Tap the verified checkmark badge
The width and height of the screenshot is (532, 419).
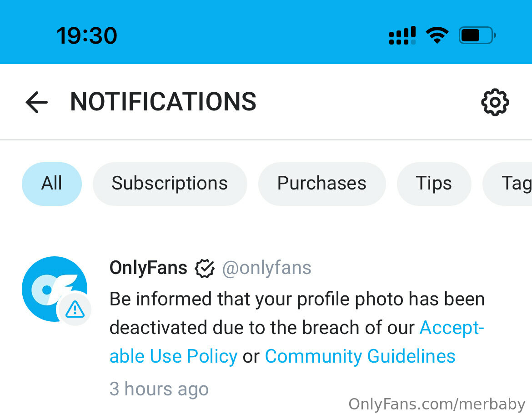pos(205,268)
